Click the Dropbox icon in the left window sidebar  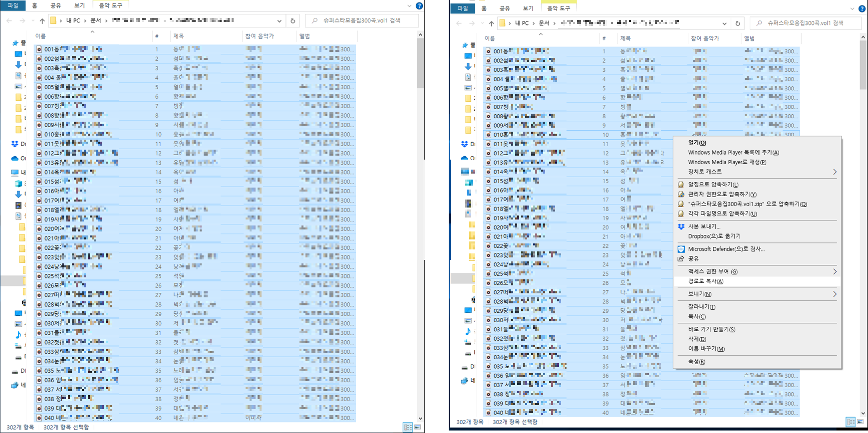point(15,144)
